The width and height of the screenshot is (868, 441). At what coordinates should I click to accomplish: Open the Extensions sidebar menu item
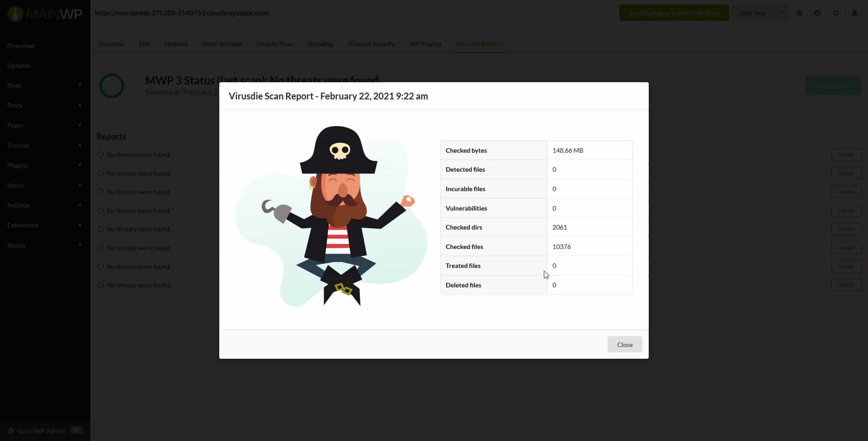pos(23,225)
